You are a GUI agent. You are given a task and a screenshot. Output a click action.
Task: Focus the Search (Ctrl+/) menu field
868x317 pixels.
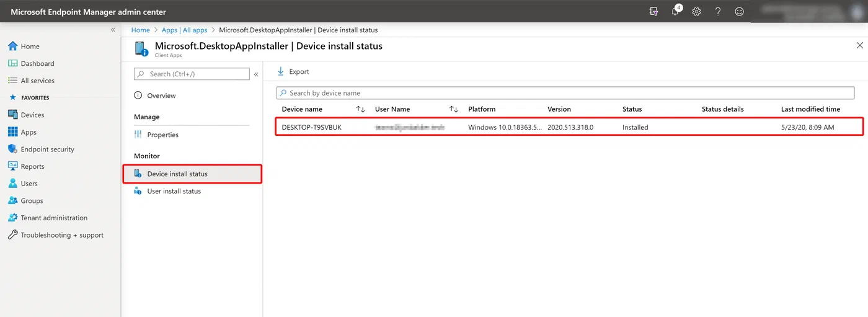192,74
